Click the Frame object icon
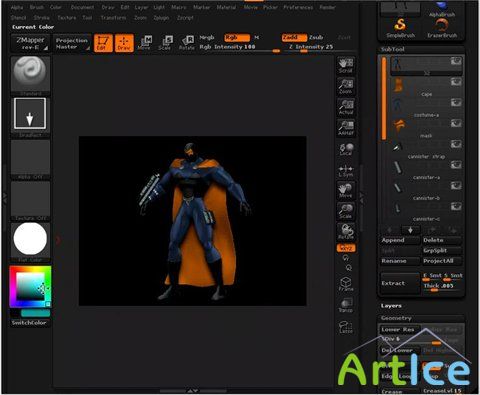The height and width of the screenshot is (395, 480). click(x=346, y=284)
